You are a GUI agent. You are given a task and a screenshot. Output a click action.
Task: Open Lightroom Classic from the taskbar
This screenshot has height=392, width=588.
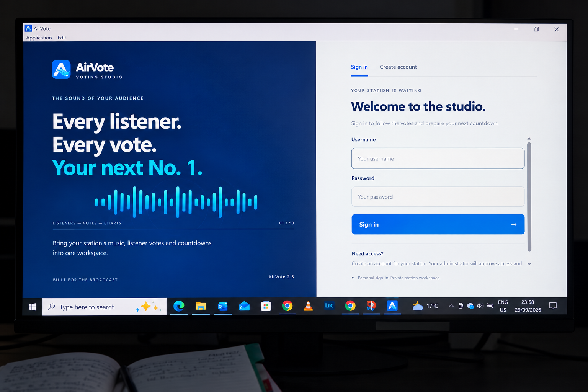pos(329,305)
